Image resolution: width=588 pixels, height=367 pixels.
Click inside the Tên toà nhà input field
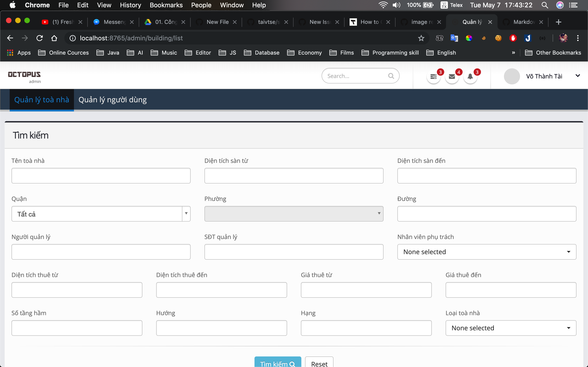point(101,175)
